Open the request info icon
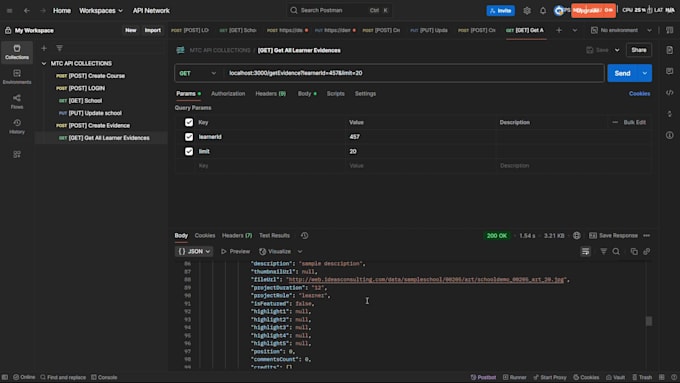The height and width of the screenshot is (383, 680). tap(670, 135)
